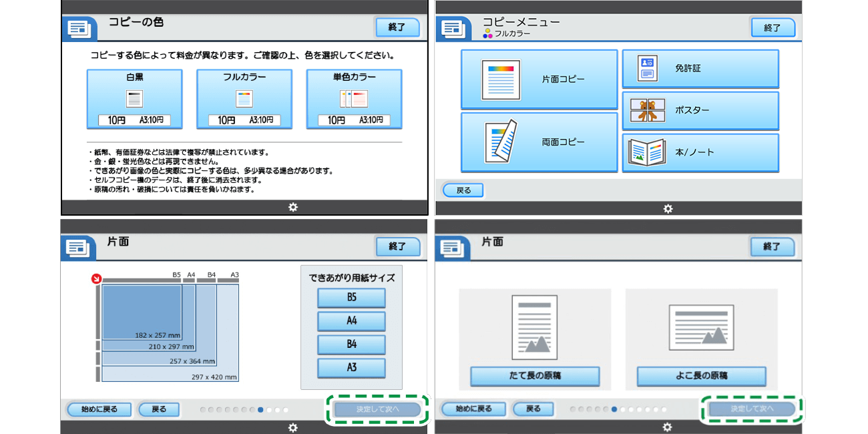Choose the フルカラー copy color option
This screenshot has width=868, height=434.
click(244, 99)
